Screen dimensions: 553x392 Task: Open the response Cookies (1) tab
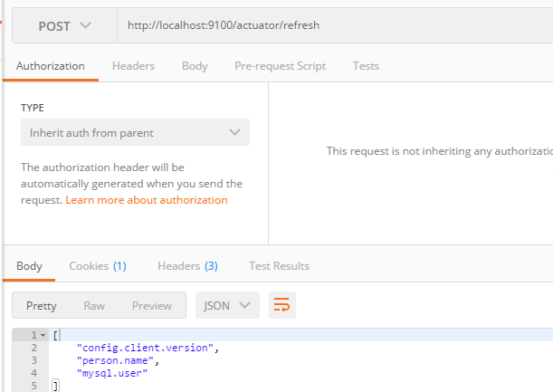click(98, 266)
